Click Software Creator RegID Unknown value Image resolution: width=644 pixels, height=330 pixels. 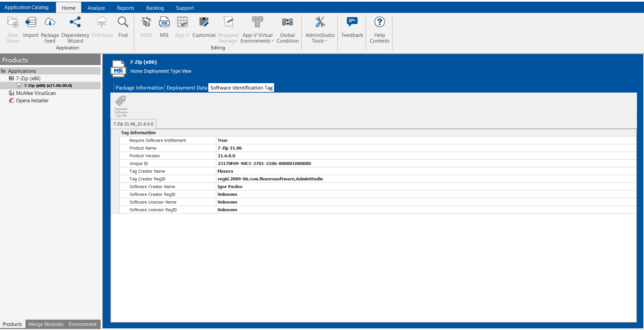point(426,195)
